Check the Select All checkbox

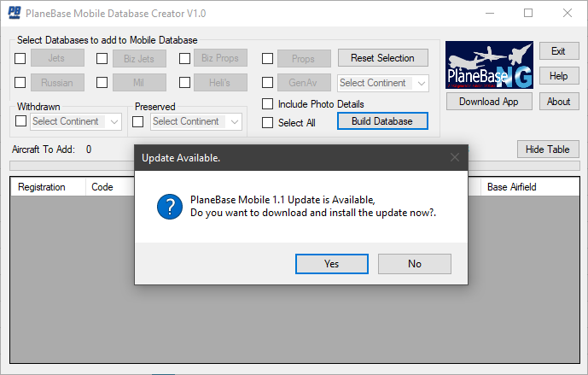(x=268, y=122)
